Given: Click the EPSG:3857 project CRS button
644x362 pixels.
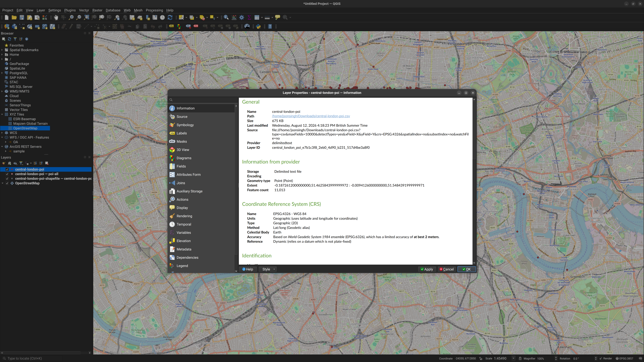Looking at the screenshot, I should 624,358.
